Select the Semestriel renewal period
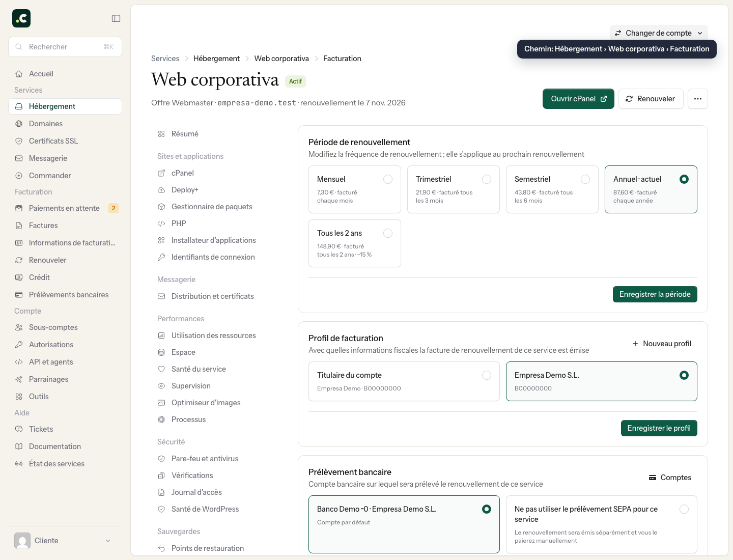 552,189
